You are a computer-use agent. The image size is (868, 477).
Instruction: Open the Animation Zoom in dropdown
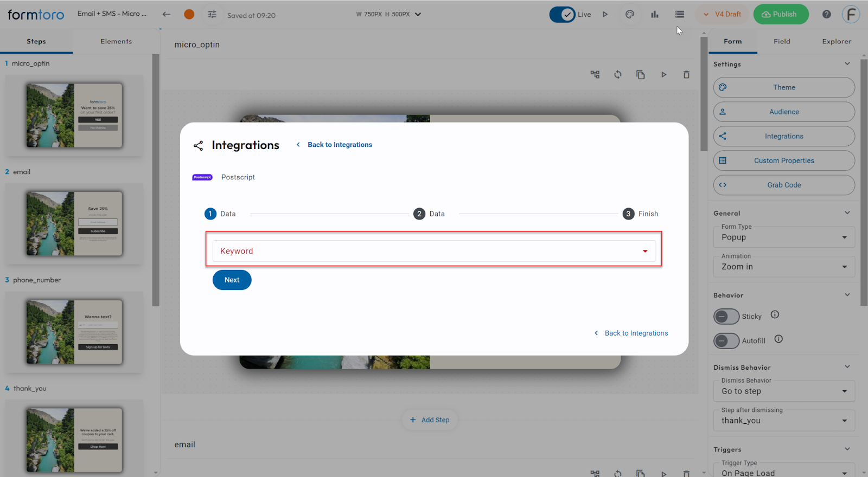tap(784, 267)
